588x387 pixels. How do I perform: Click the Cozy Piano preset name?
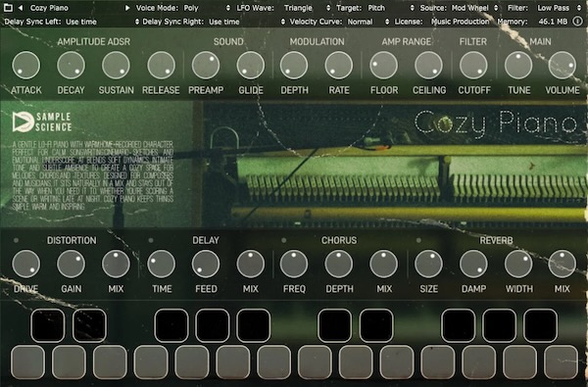click(x=49, y=8)
